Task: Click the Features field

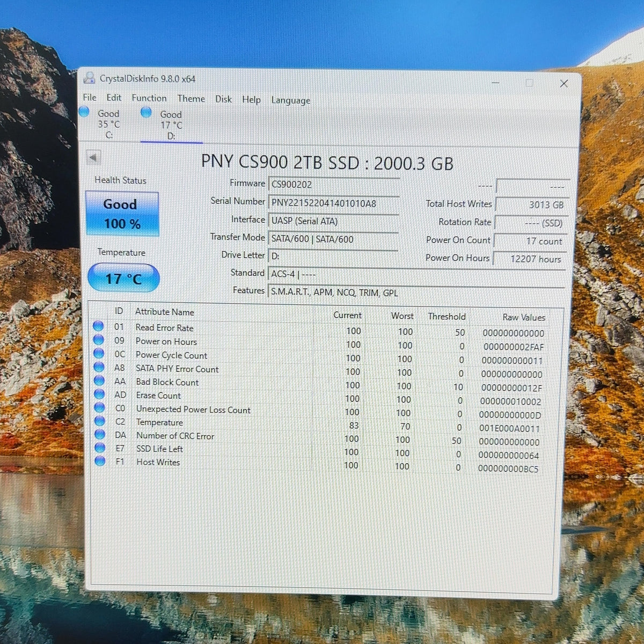Action: click(416, 292)
